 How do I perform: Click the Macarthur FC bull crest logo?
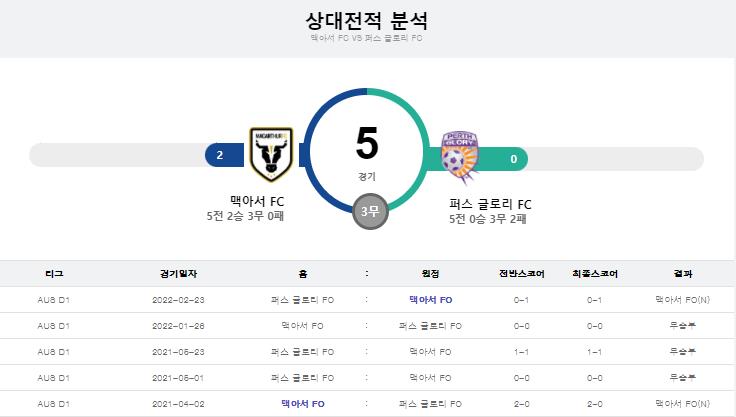pos(271,154)
